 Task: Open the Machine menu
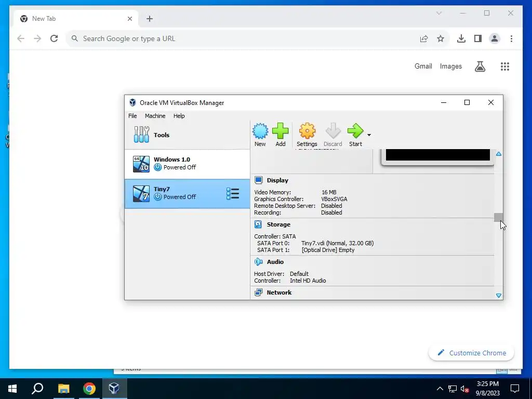155,116
